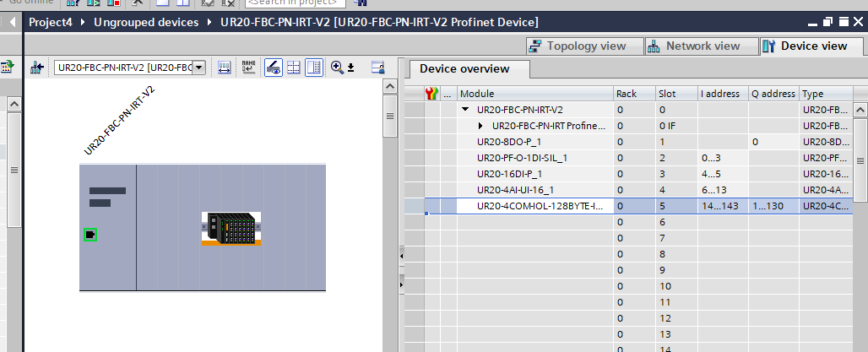Image resolution: width=868 pixels, height=352 pixels.
Task: Click the I address column header
Action: 723,94
